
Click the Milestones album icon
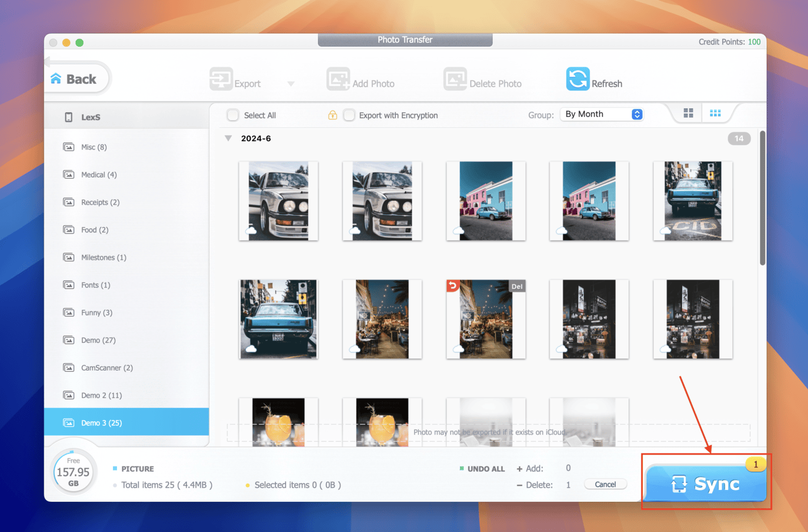[x=69, y=257]
